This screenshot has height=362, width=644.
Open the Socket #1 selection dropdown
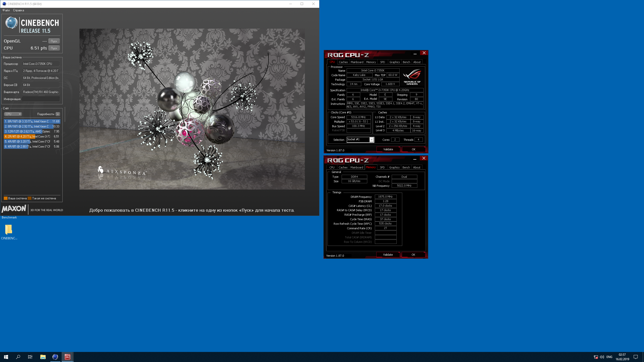click(x=360, y=140)
